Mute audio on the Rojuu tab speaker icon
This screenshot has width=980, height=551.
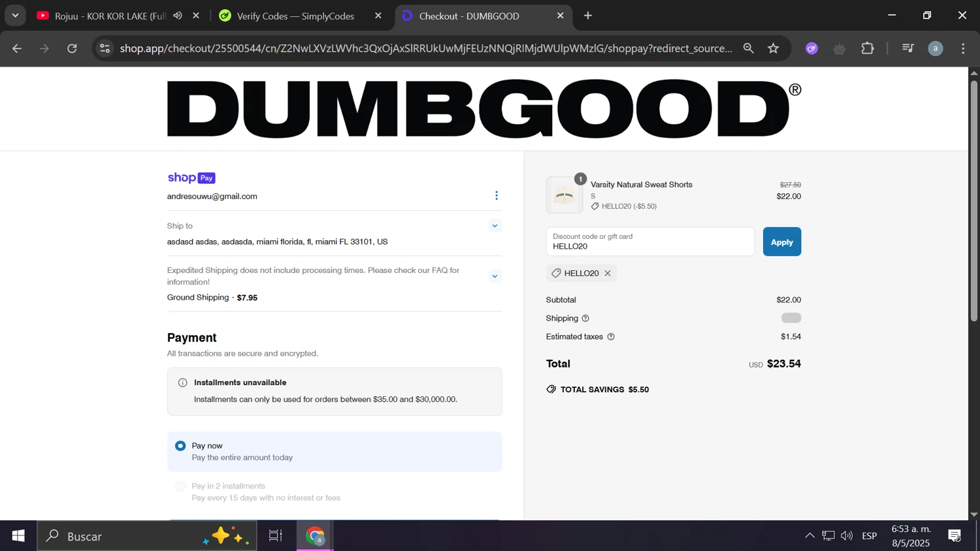178,16
